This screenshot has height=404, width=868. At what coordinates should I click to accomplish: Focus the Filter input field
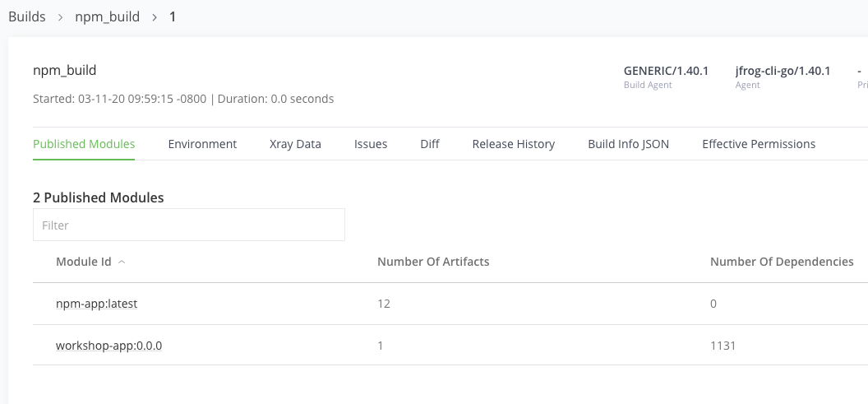(189, 225)
